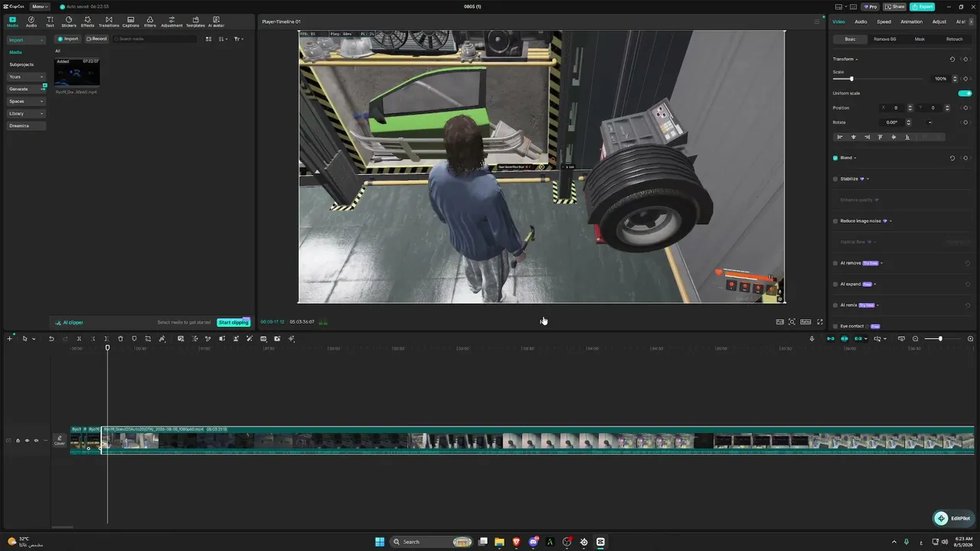Open the Stickers panel

point(69,21)
